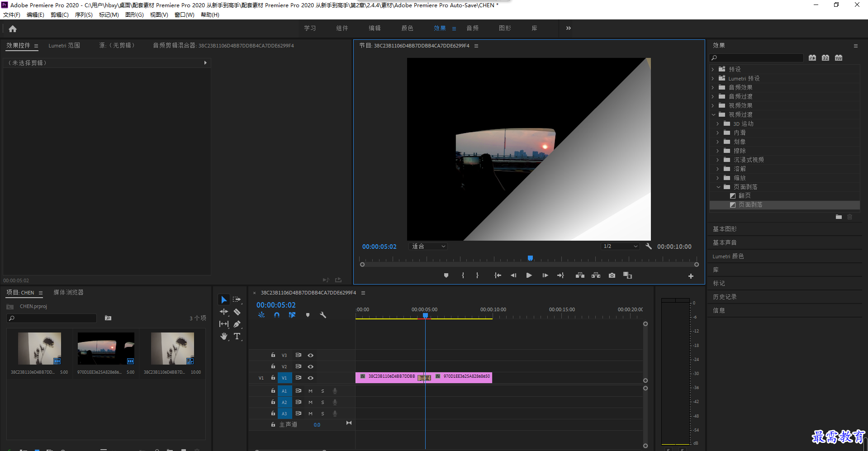Screen dimensions: 868x451
Task: Click YUV effects filter icon
Action: [839, 58]
